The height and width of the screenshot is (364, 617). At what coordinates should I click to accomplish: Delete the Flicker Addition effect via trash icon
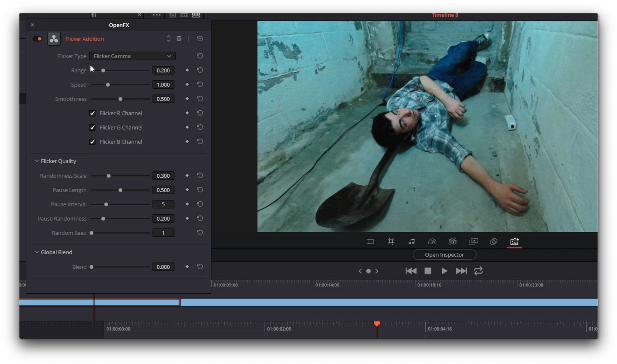click(x=179, y=39)
